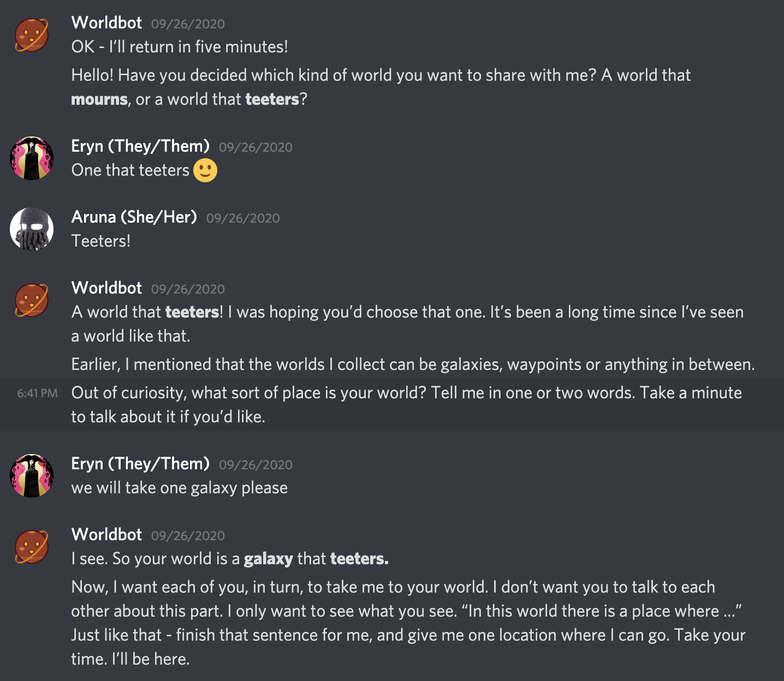Click Worldbot name above "I see. So your world"

pyautogui.click(x=106, y=535)
